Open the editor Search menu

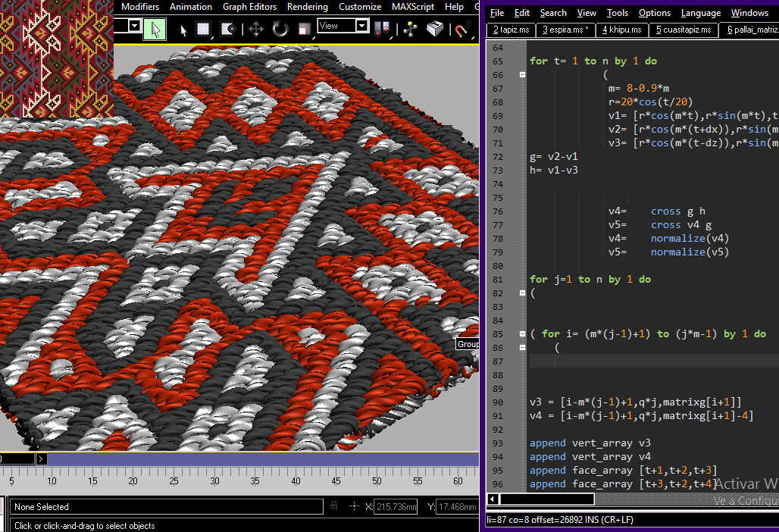click(x=553, y=13)
